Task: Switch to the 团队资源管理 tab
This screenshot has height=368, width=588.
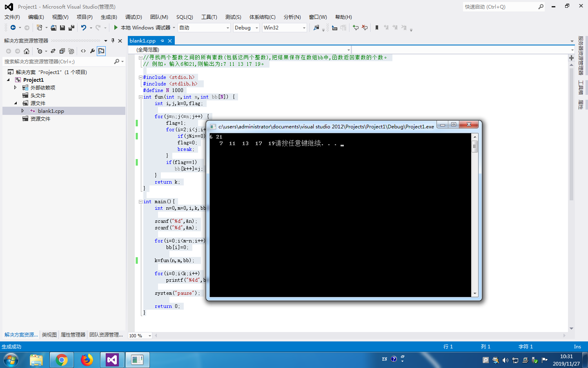Action: pos(106,335)
